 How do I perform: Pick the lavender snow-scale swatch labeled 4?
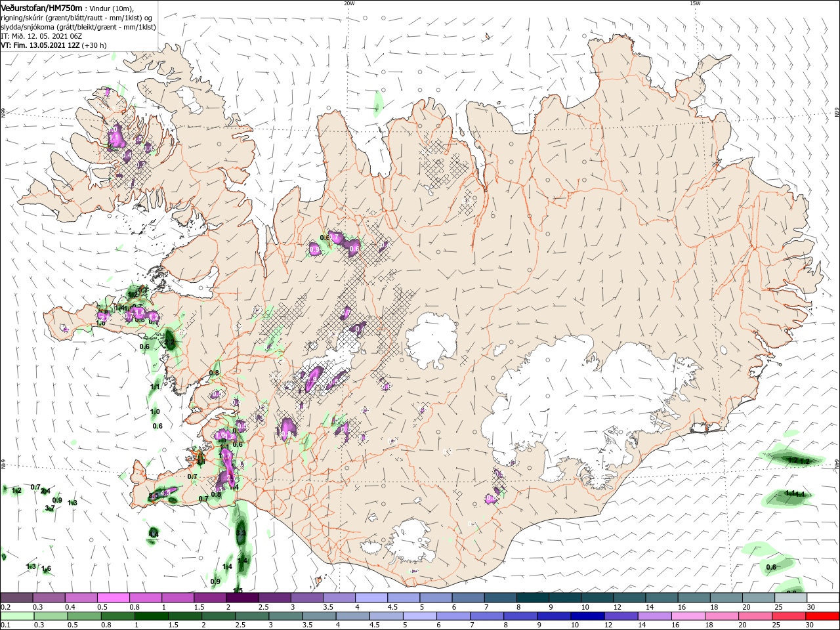pyautogui.click(x=371, y=597)
